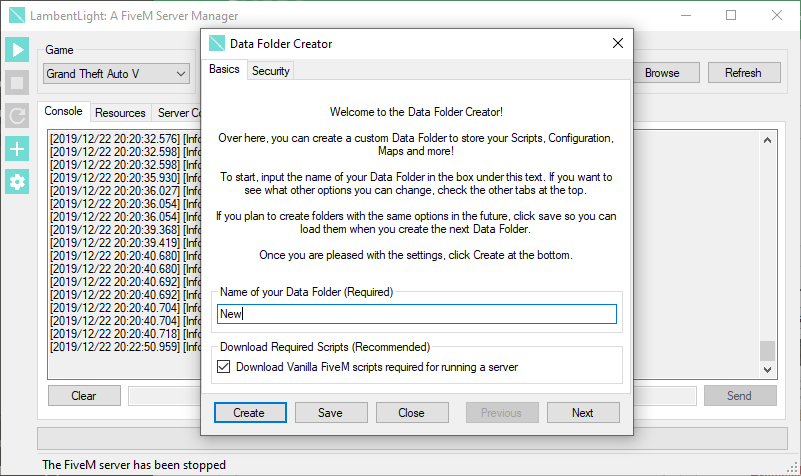This screenshot has height=476, width=801.
Task: Close the Data Folder Creator dialog
Action: point(618,43)
